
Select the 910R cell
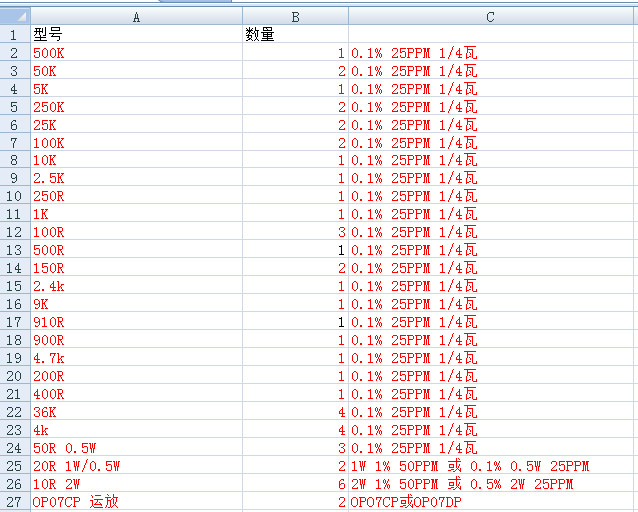[x=136, y=322]
